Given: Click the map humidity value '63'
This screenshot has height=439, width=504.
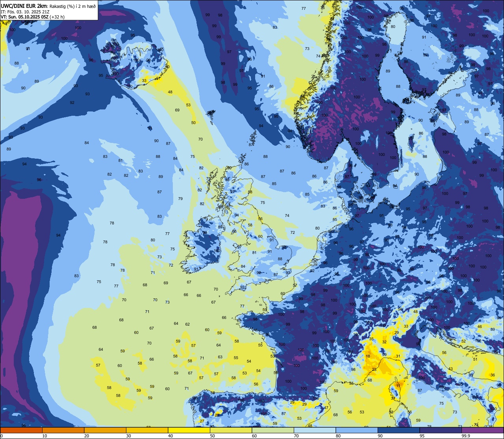Looking at the screenshot, I should pos(220,357).
